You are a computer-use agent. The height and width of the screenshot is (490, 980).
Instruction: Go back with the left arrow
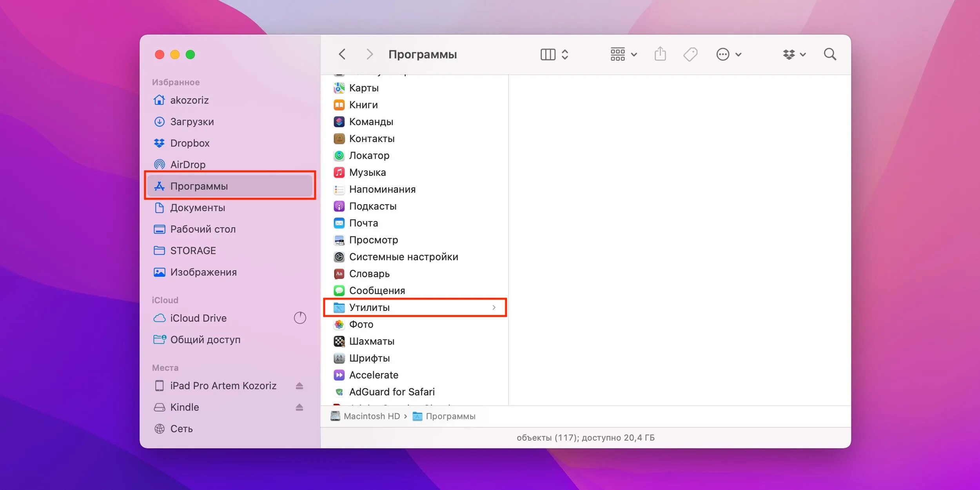tap(342, 54)
